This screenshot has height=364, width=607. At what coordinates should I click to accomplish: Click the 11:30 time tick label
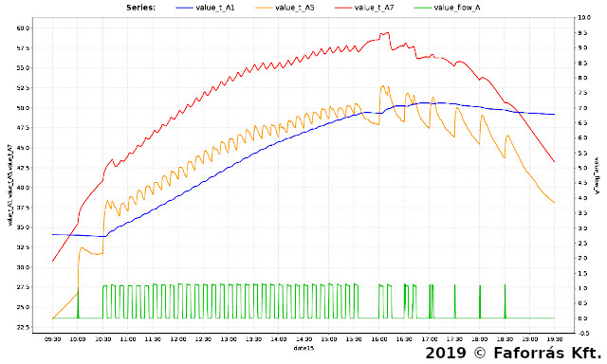[x=153, y=339]
